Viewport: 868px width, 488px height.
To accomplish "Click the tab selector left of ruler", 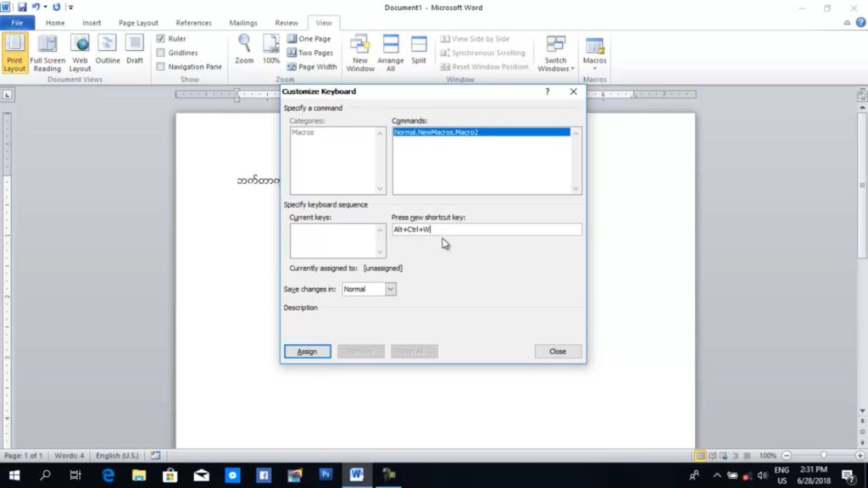I will (7, 95).
